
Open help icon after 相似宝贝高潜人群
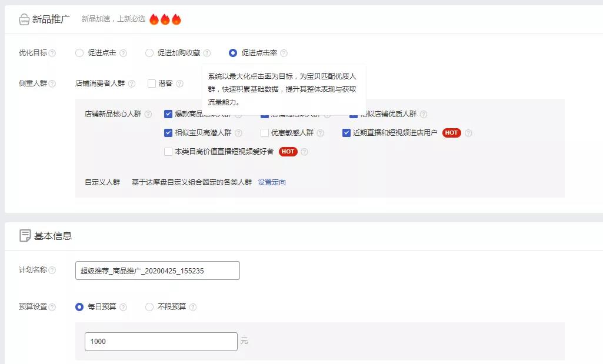coord(238,133)
